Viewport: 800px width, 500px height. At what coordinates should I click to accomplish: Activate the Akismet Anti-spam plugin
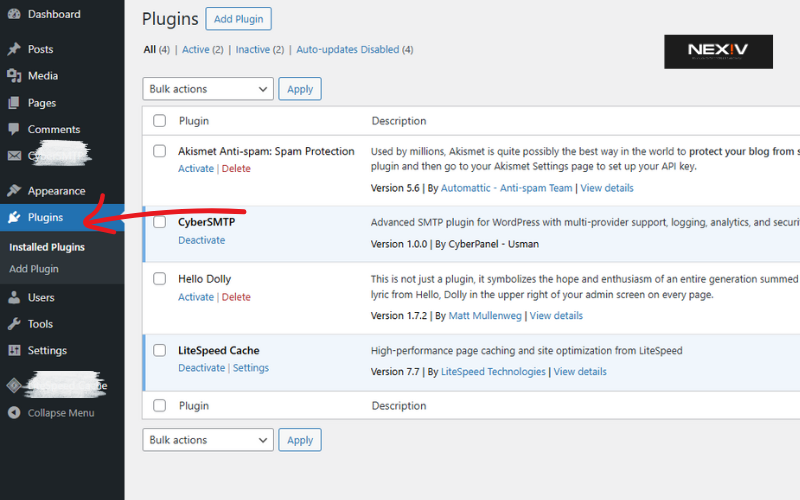tap(196, 168)
